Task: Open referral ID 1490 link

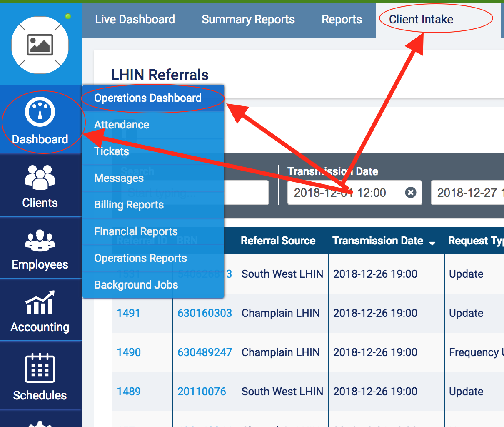Action: coord(129,352)
